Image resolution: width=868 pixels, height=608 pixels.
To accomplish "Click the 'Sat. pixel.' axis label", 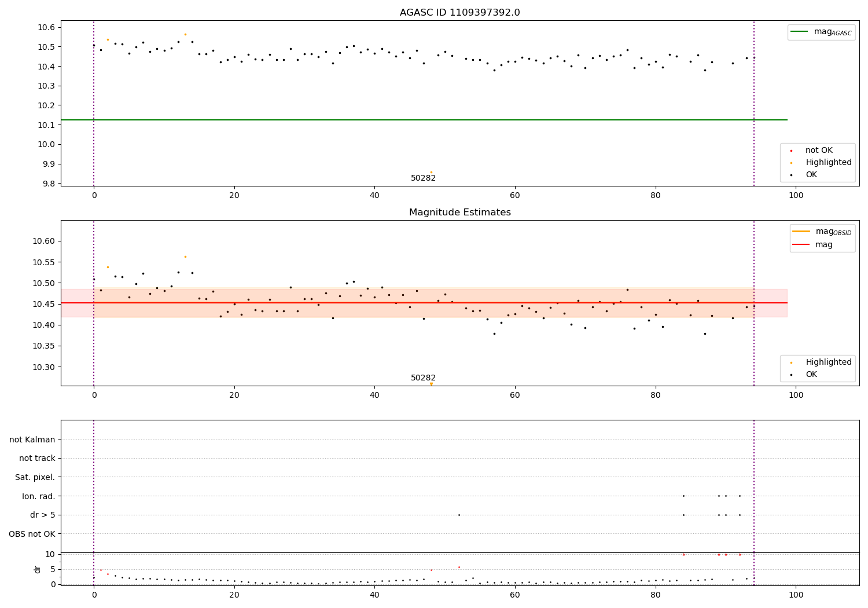I will (35, 478).
